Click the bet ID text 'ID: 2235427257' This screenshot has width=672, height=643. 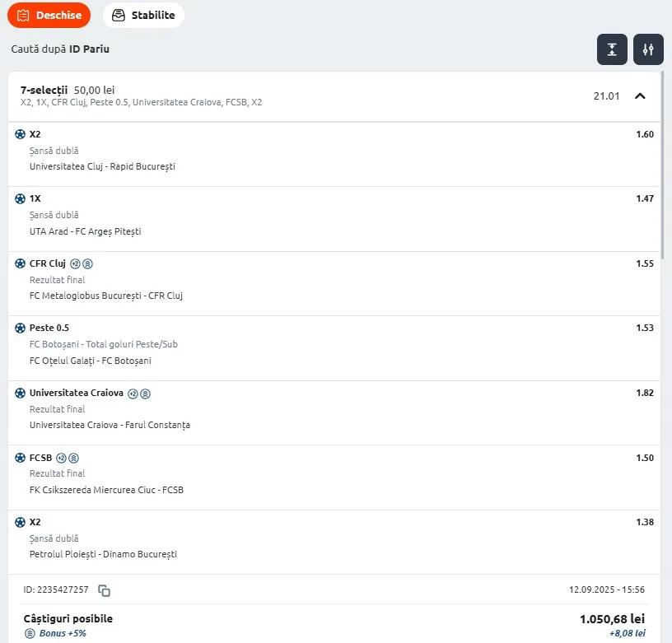pos(56,589)
